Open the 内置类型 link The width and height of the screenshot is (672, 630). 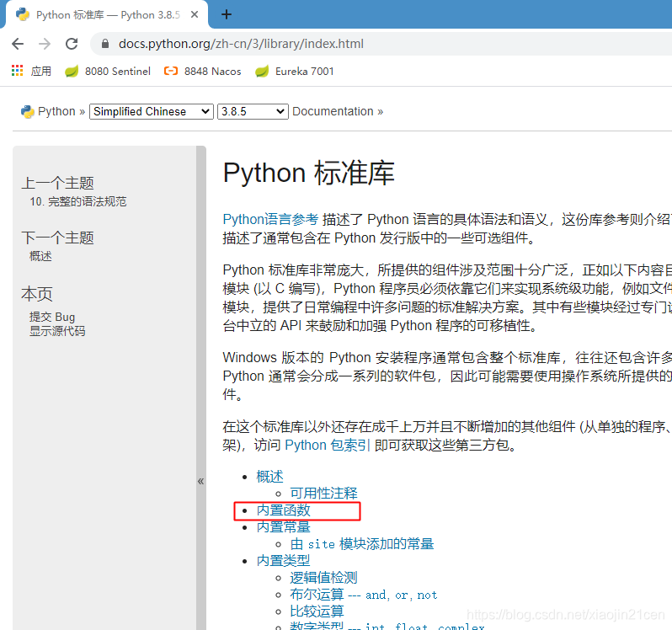(x=283, y=561)
